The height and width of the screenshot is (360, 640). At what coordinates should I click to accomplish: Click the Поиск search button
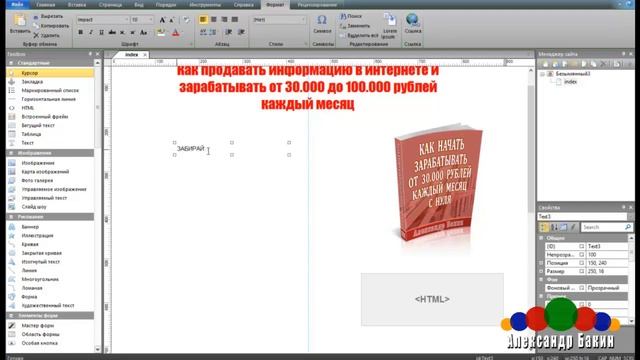pos(351,16)
